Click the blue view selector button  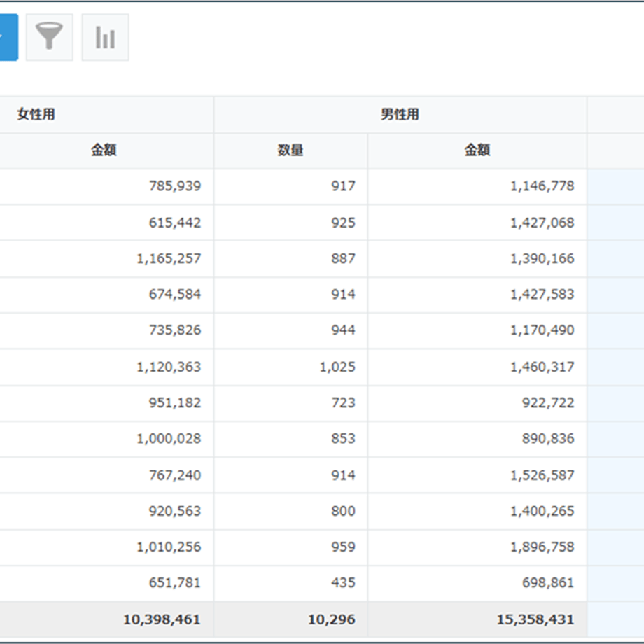(x=8, y=37)
